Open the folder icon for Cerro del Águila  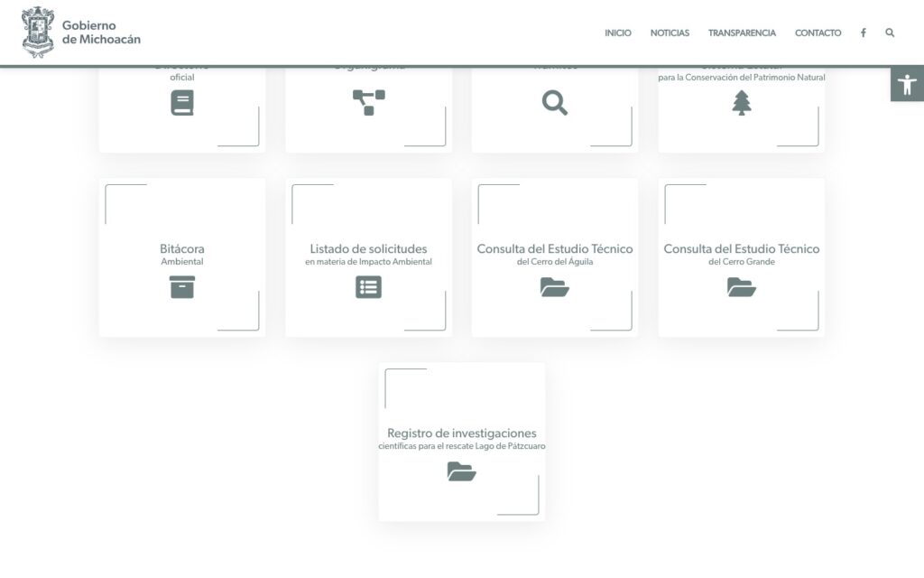coord(555,287)
